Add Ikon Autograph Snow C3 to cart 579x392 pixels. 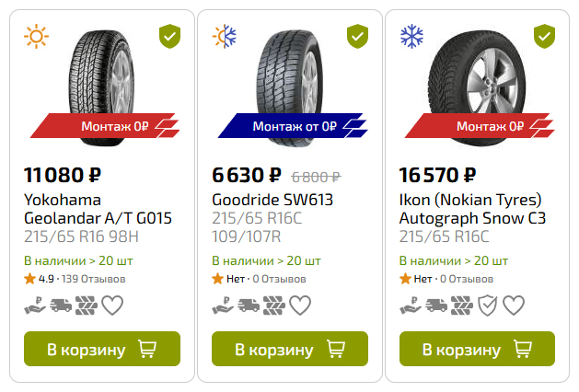pyautogui.click(x=478, y=349)
